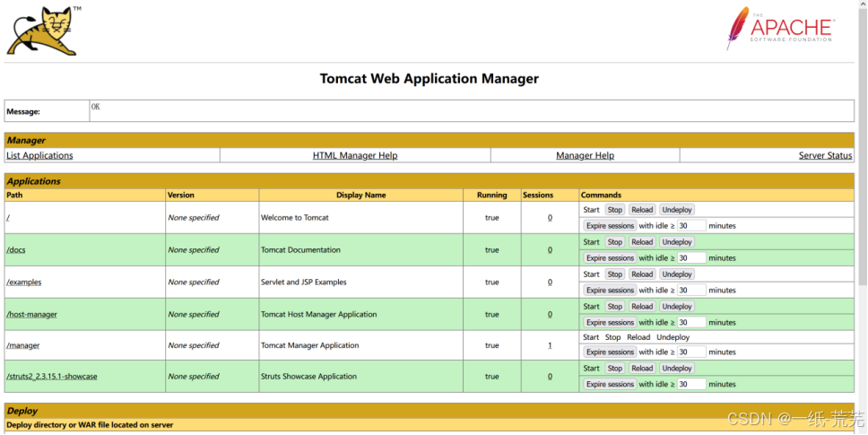Open the List Applications link
The height and width of the screenshot is (435, 868).
coord(39,155)
